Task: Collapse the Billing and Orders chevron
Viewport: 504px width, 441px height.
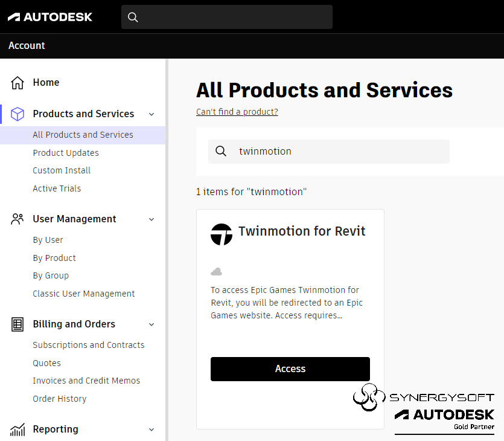Action: 152,324
